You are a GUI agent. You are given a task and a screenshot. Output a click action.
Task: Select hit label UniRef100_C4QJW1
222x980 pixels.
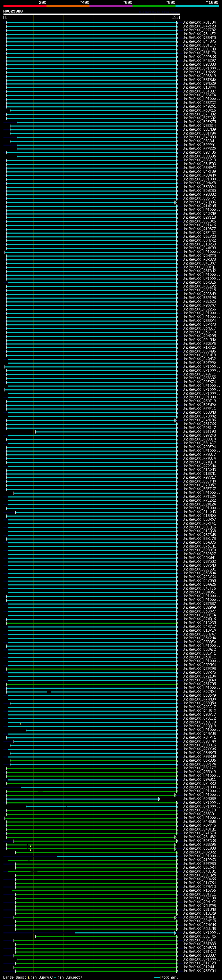click(199, 871)
